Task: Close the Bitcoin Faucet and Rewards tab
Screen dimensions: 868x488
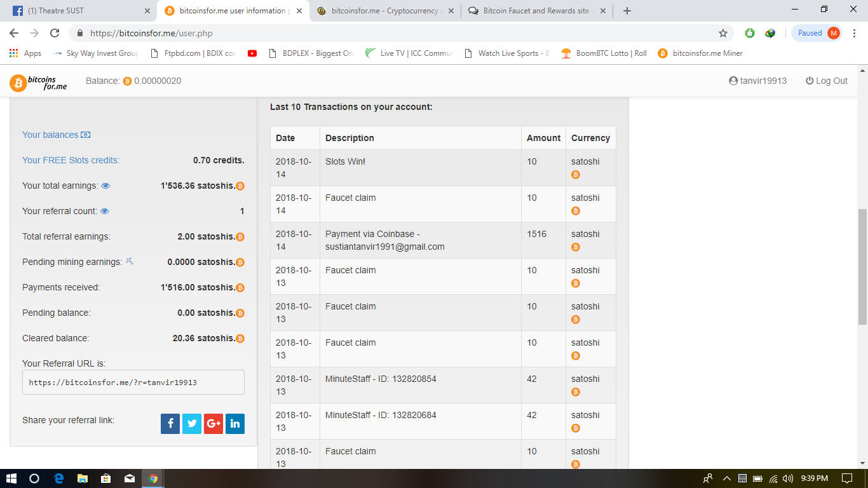Action: point(603,11)
